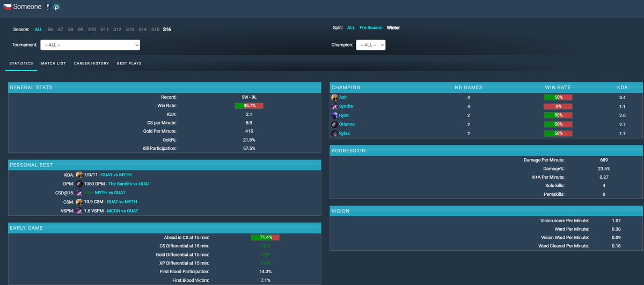644x285 pixels.
Task: Click champion icon in the CSD@15 row
Action: click(x=79, y=193)
